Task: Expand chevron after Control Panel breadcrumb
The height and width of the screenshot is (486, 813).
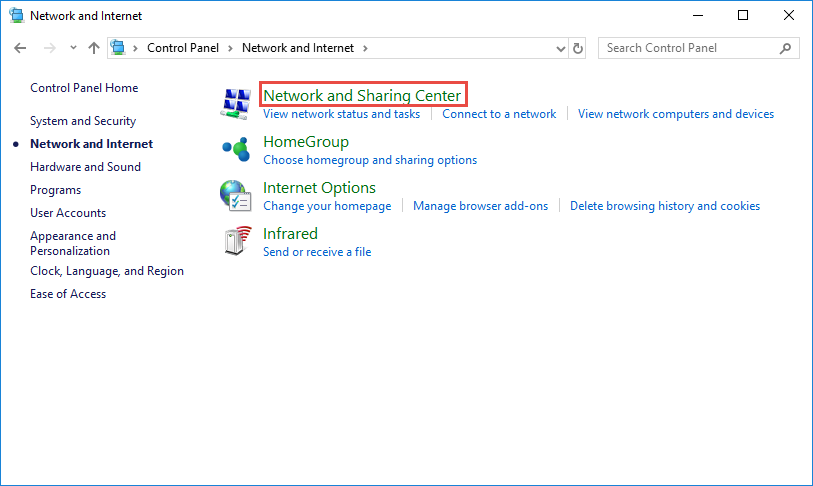Action: pos(230,48)
